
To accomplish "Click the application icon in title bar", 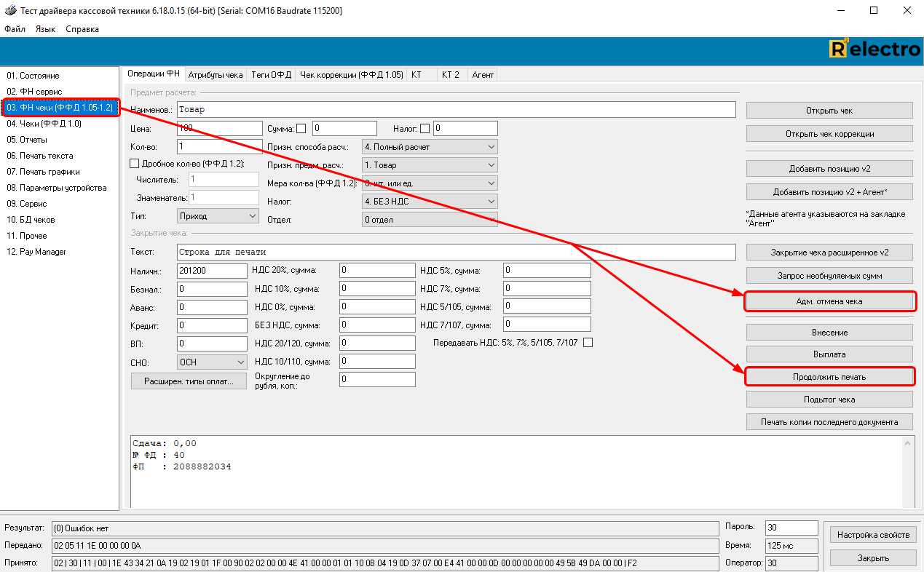I will [10, 10].
